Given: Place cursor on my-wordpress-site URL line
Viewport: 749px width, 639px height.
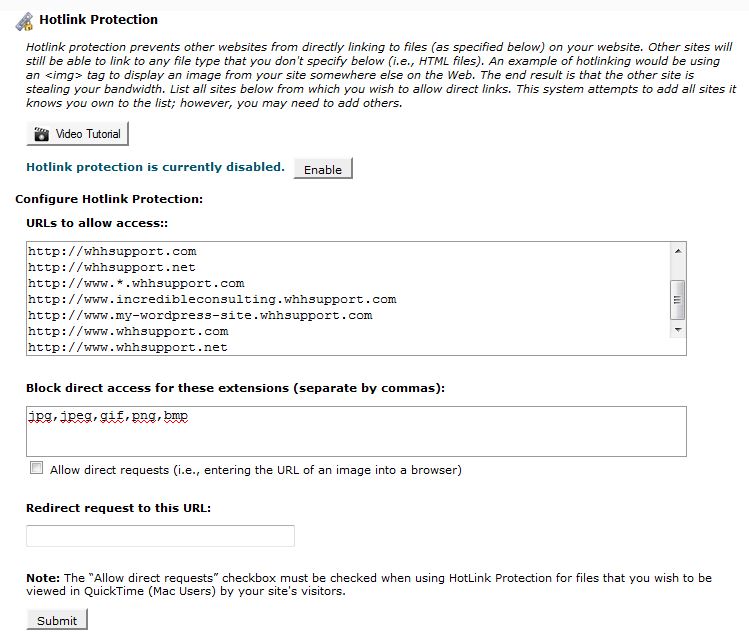Looking at the screenshot, I should tap(200, 315).
